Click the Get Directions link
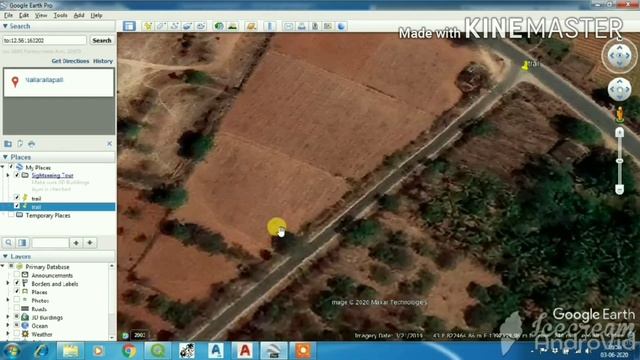640x360 pixels. [x=70, y=61]
